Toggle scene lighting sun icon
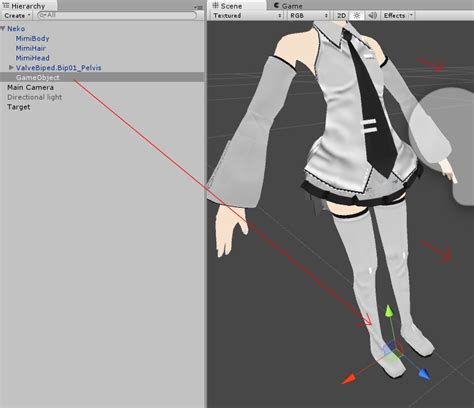This screenshot has width=474, height=408. (x=357, y=16)
